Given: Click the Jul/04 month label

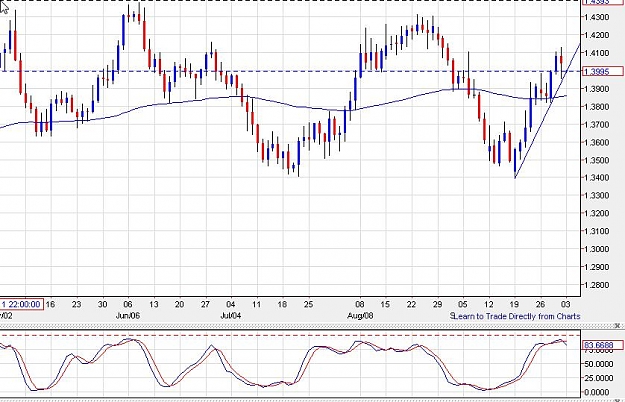Looking at the screenshot, I should (230, 316).
